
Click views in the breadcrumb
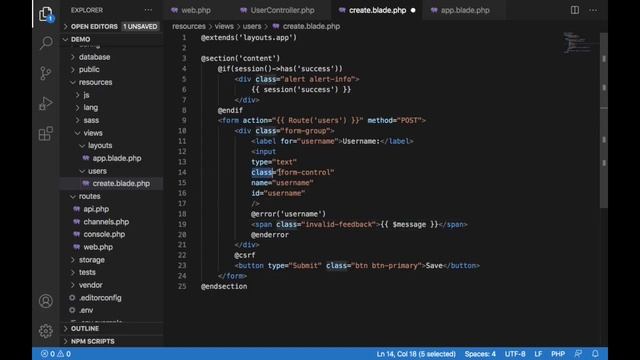click(x=224, y=26)
